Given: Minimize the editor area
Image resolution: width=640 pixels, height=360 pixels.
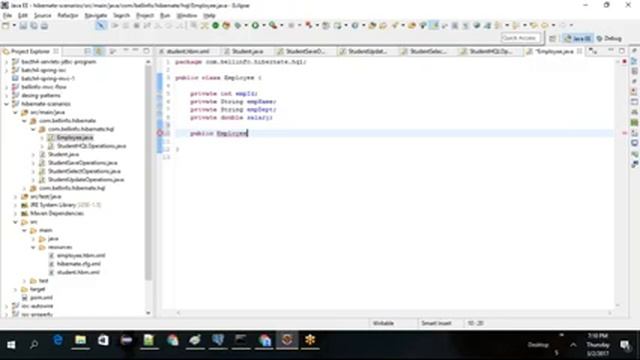Looking at the screenshot, I should coord(611,51).
